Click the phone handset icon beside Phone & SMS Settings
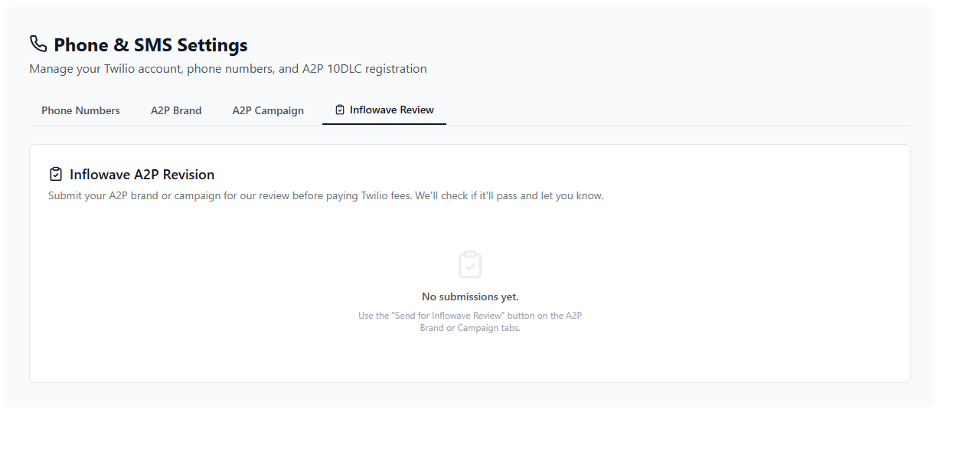Image resolution: width=980 pixels, height=475 pixels. point(38,44)
